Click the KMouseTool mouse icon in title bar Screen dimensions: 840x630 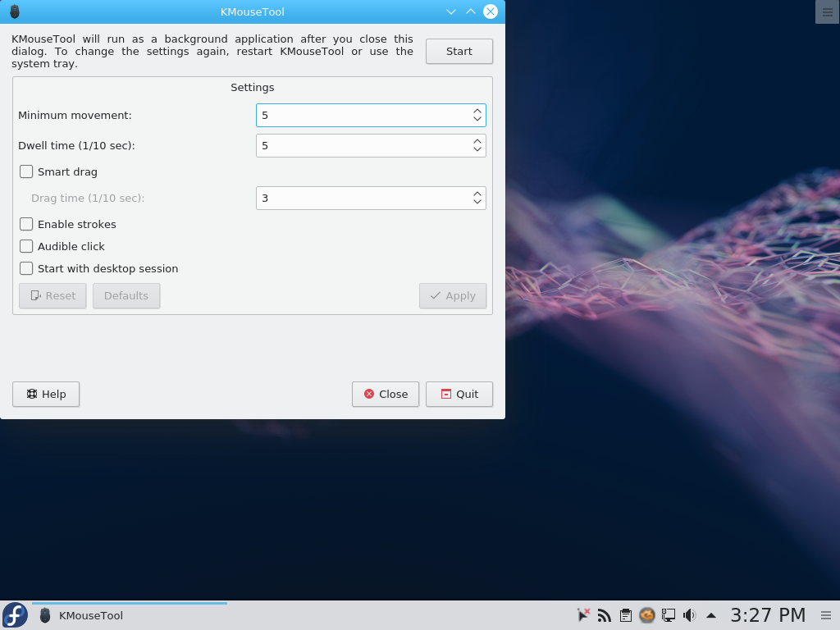coord(15,11)
